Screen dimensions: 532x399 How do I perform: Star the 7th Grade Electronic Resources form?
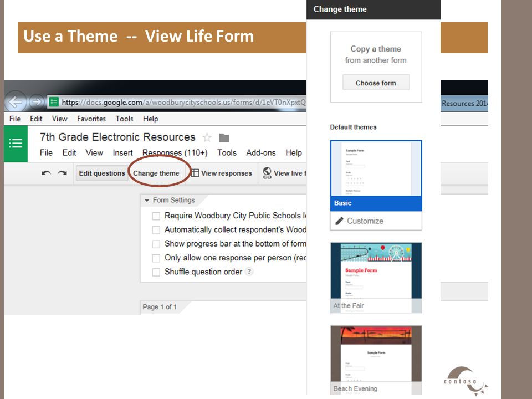click(x=207, y=137)
